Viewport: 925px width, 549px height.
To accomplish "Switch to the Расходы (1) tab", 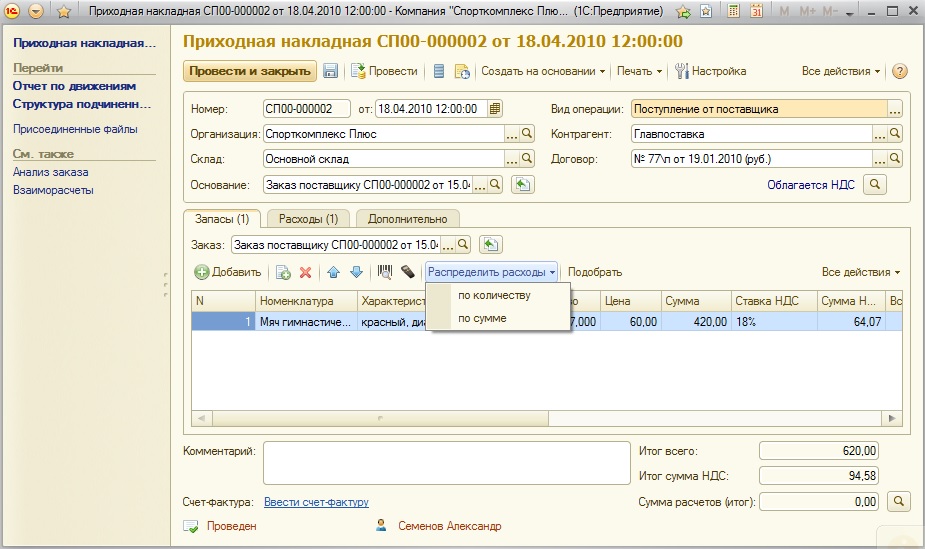I will [308, 219].
